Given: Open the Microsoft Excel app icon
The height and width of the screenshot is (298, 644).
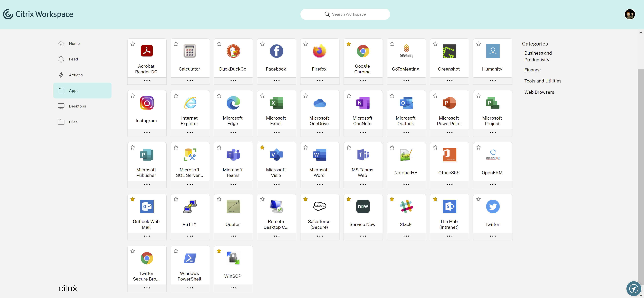Looking at the screenshot, I should click(276, 103).
